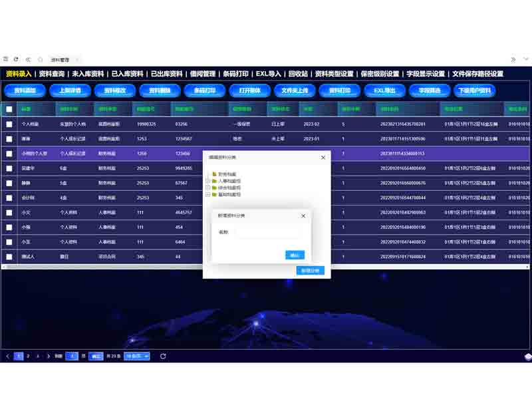Viewport: 532px width, 417px height.
Task: Click the hamburger menu icon at top left
Action: [x=5, y=59]
